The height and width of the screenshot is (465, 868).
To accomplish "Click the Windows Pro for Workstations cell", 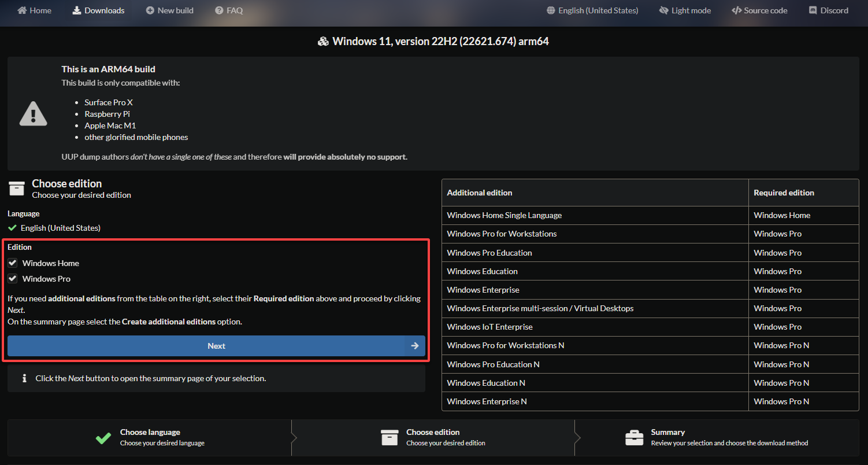I will pos(595,234).
